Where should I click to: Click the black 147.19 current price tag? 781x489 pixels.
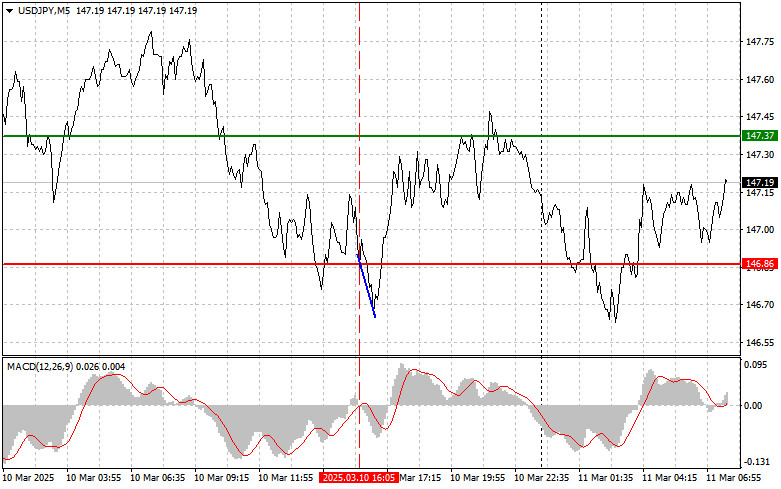pos(759,183)
